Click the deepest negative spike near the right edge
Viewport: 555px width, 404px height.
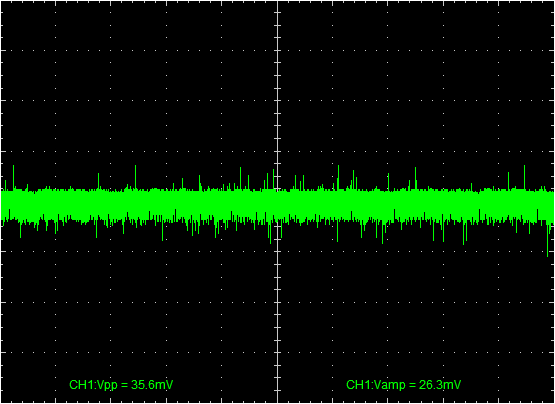click(x=548, y=240)
